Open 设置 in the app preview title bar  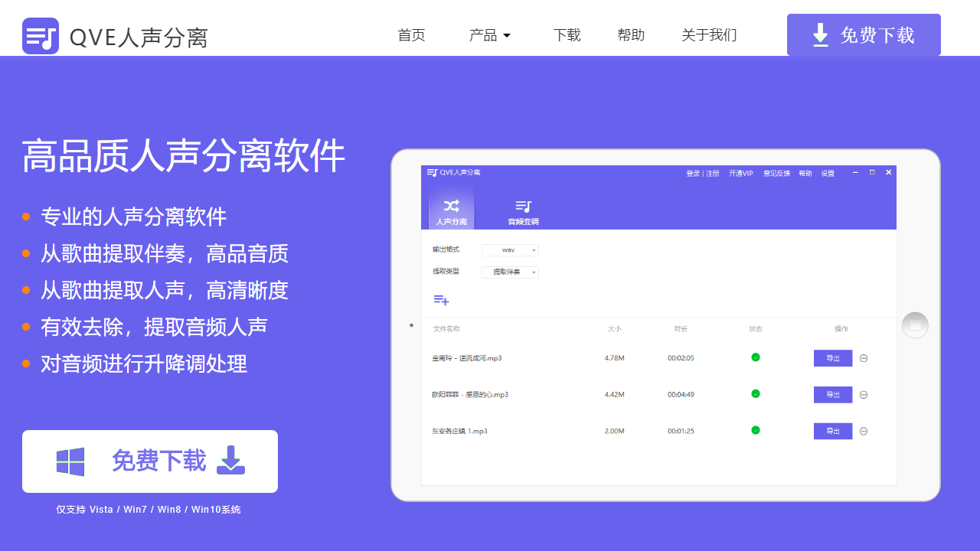pyautogui.click(x=828, y=174)
